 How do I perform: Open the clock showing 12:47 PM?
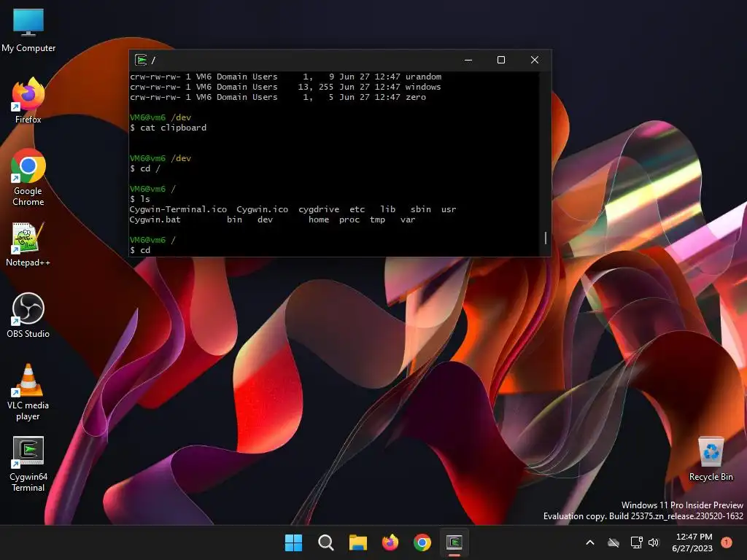(x=694, y=542)
